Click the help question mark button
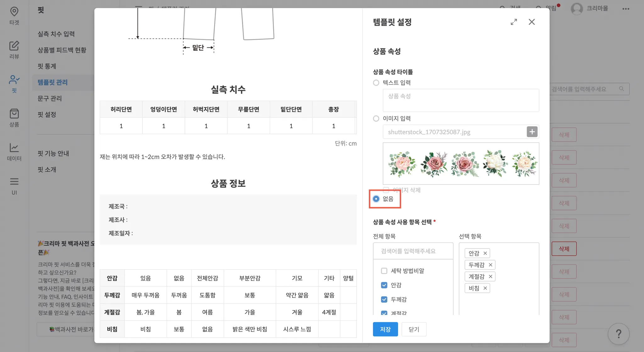Viewport: 644px width, 352px height. pos(618,334)
